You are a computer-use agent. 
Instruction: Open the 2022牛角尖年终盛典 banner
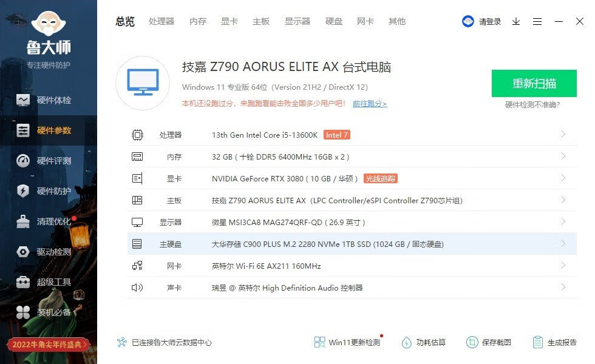[x=48, y=345]
